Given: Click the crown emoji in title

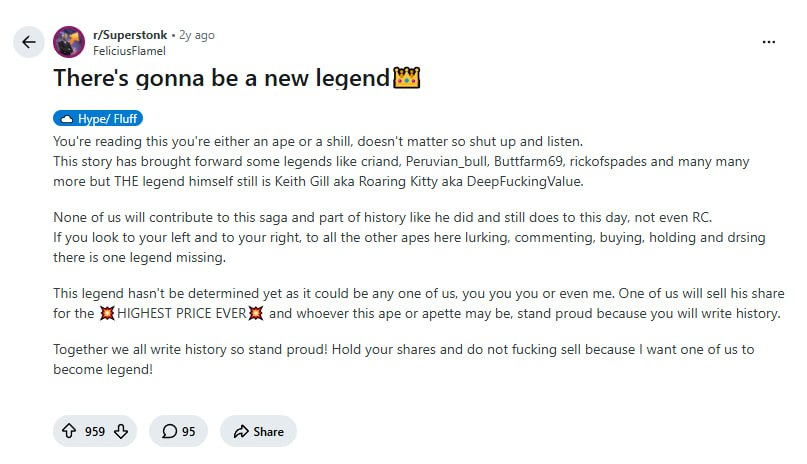Looking at the screenshot, I should pyautogui.click(x=407, y=78).
